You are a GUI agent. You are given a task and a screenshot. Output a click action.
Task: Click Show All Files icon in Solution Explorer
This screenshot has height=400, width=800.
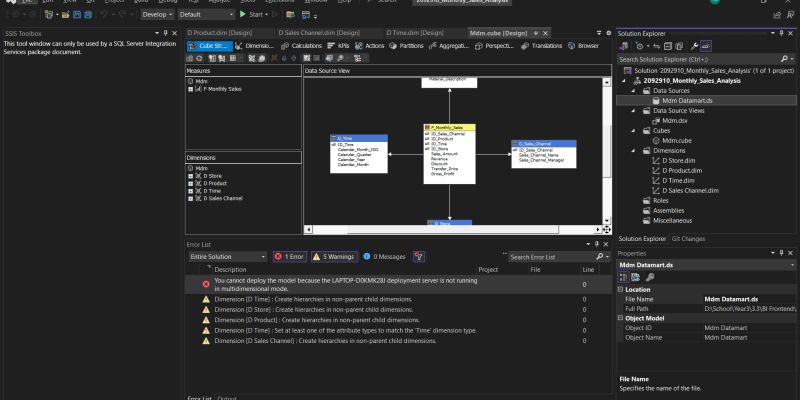click(679, 46)
